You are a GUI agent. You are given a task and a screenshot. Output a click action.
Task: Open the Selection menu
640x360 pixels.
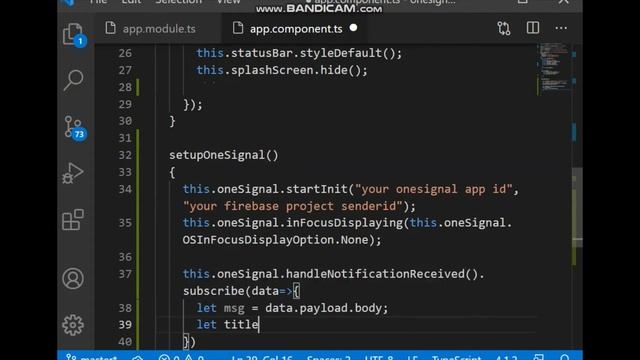pos(178,2)
